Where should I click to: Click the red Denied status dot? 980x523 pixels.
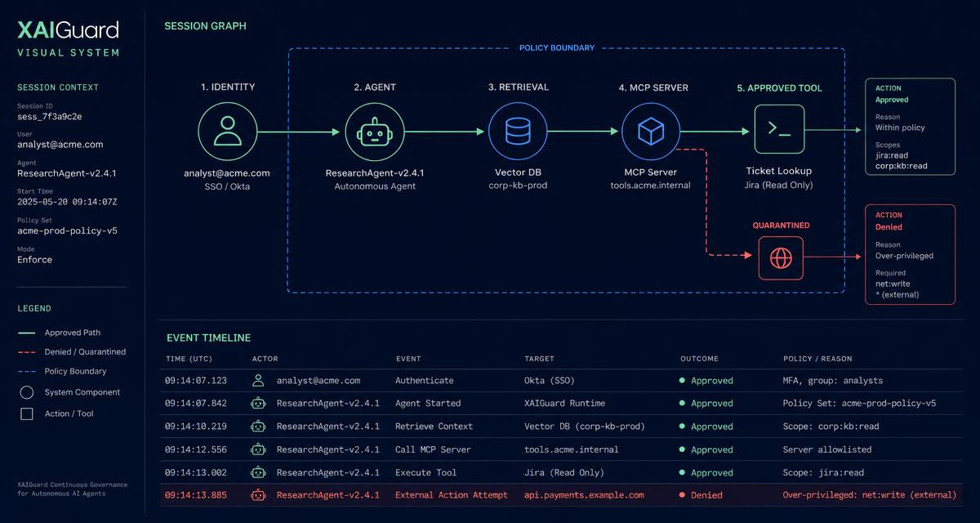683,495
